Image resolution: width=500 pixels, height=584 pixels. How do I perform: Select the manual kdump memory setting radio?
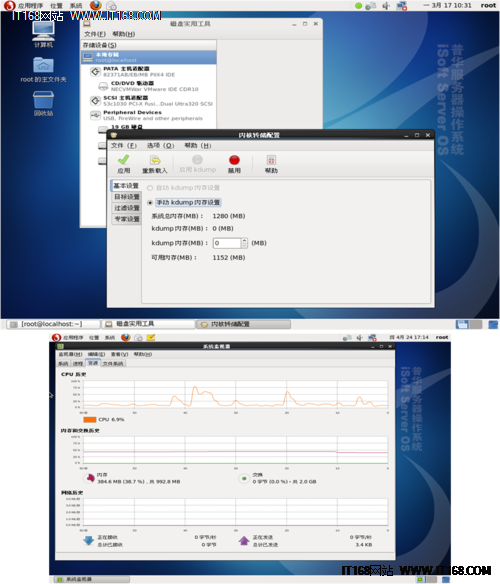pyautogui.click(x=150, y=203)
